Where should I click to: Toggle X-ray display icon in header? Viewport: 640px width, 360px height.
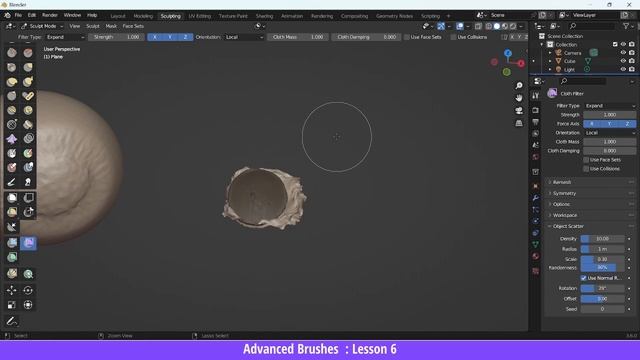pos(478,26)
